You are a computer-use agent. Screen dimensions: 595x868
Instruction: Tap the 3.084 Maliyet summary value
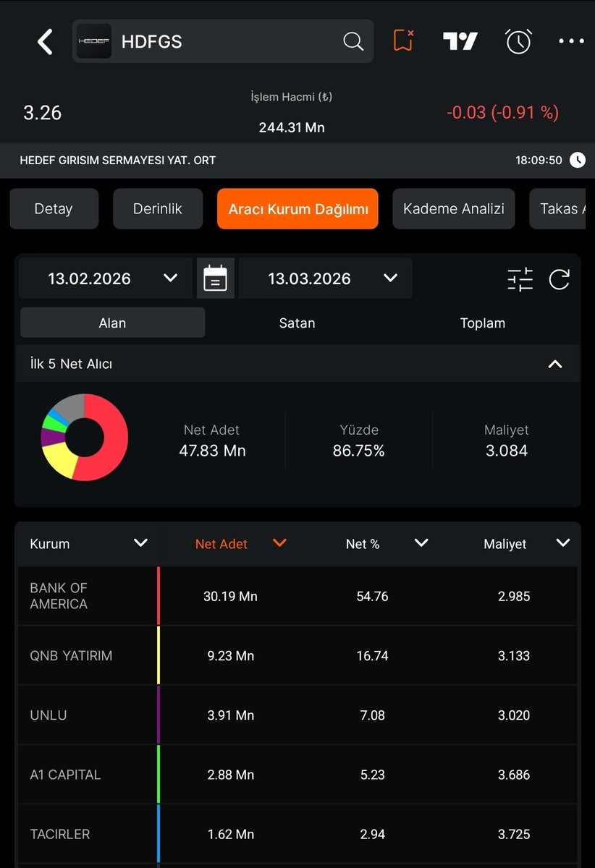(x=507, y=451)
